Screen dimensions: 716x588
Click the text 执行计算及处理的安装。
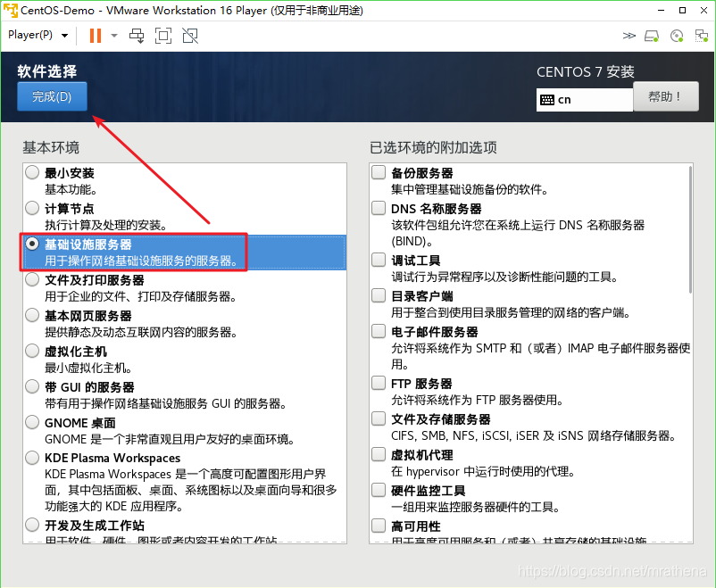tap(108, 225)
